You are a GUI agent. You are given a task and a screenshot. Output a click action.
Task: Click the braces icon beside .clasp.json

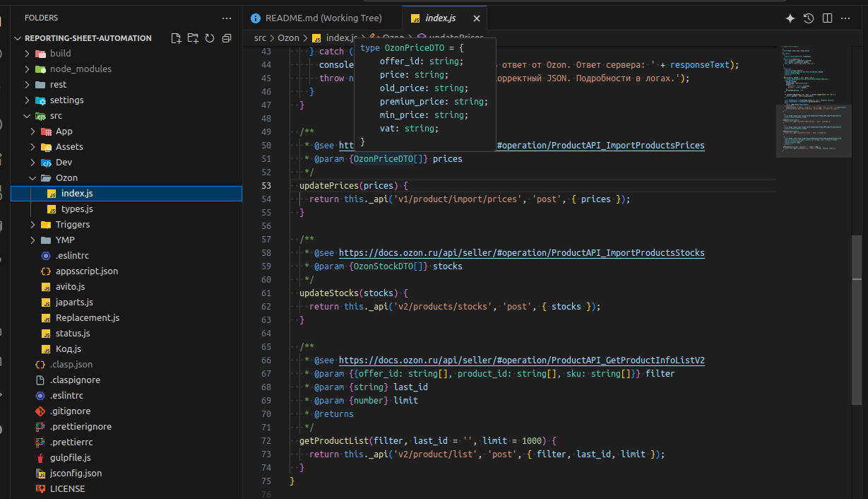[40, 365]
